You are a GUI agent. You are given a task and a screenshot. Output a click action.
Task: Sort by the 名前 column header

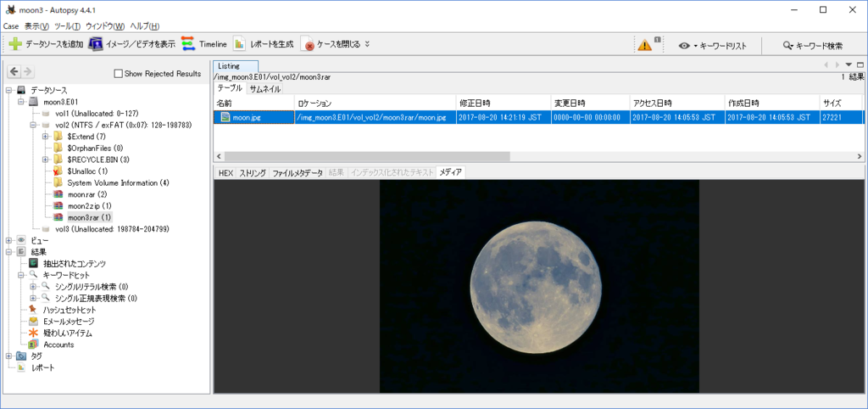click(254, 103)
